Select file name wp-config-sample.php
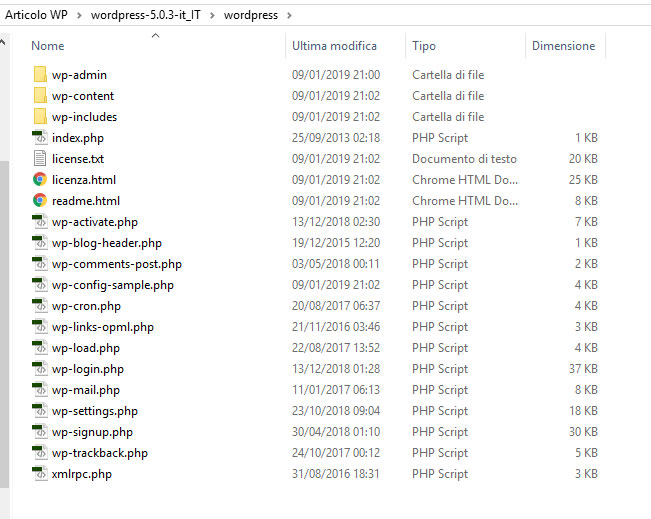Image resolution: width=651 pixels, height=519 pixels. click(x=113, y=285)
